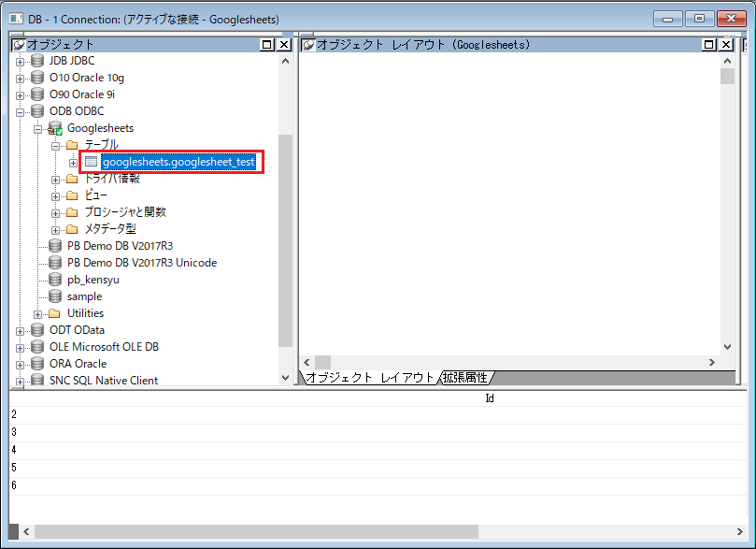The width and height of the screenshot is (756, 549).
Task: Expand the googlesheets.googlesheet_test table node
Action: pyautogui.click(x=74, y=163)
